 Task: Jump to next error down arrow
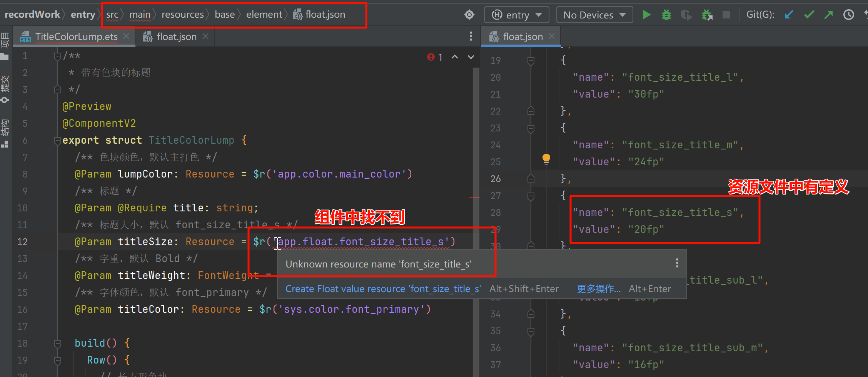(471, 57)
